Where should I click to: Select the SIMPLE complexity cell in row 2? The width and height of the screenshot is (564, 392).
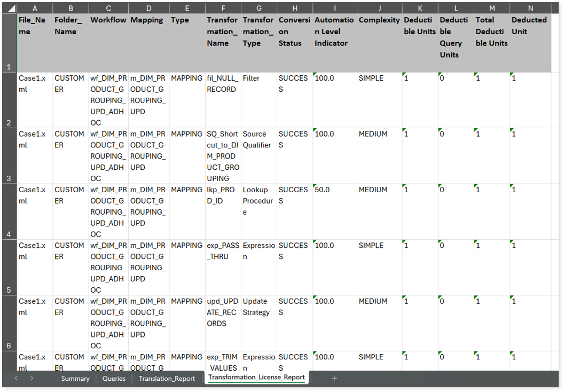point(380,100)
